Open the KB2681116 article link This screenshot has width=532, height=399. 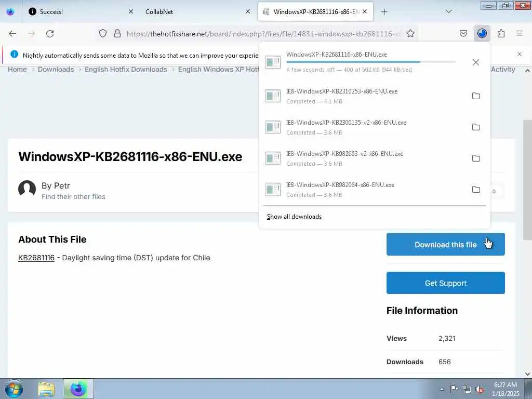coord(36,258)
